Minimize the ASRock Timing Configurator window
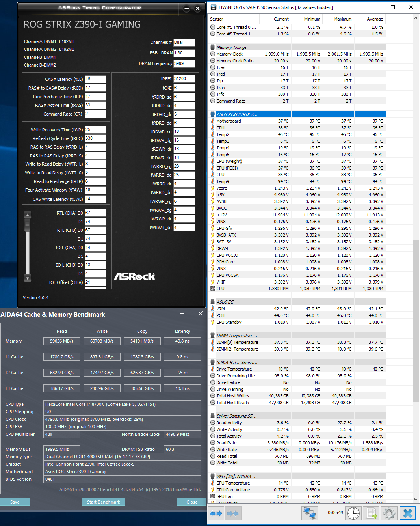Image resolution: width=420 pixels, height=526 pixels. (x=187, y=8)
